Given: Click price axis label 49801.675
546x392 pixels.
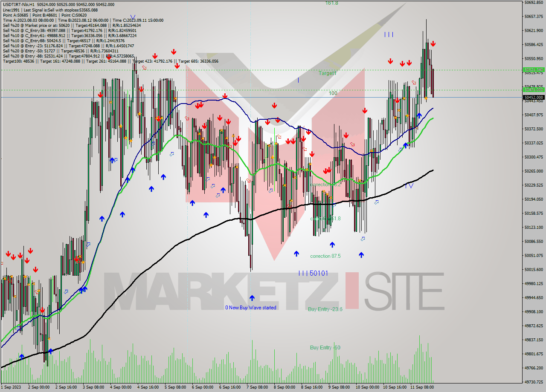Looking at the screenshot, I should (534, 354).
